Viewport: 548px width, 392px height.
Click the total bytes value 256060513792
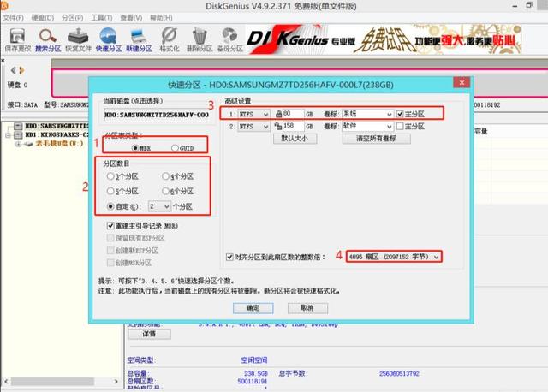(x=399, y=373)
